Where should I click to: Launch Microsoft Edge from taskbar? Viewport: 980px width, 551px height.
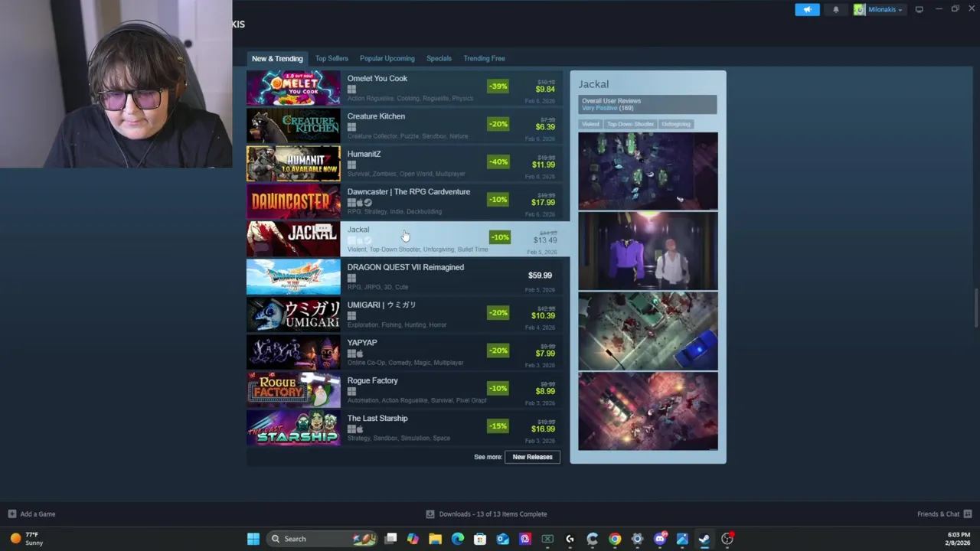coord(458,539)
